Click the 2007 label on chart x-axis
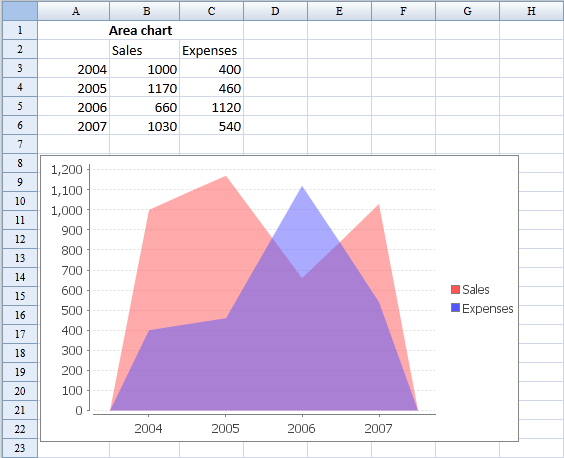564x458 pixels. click(x=378, y=428)
